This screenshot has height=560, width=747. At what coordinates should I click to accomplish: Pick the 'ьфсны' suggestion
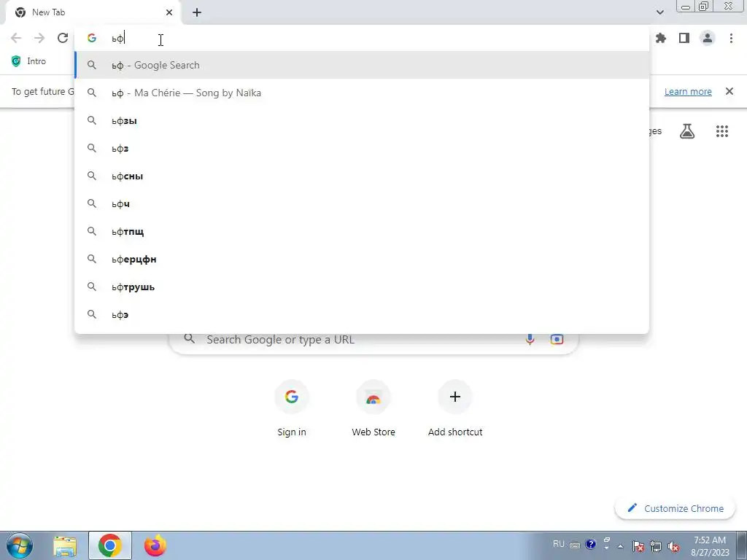coord(362,176)
